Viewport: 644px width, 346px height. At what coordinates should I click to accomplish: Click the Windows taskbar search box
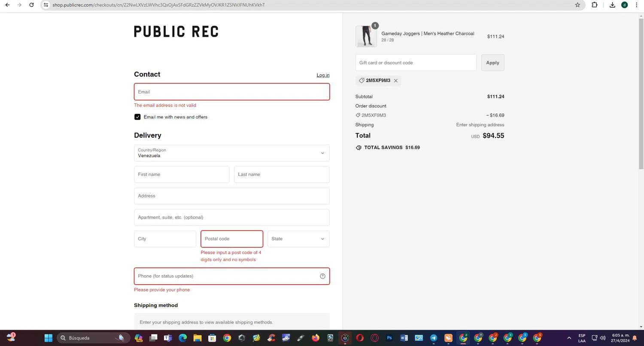(93, 338)
